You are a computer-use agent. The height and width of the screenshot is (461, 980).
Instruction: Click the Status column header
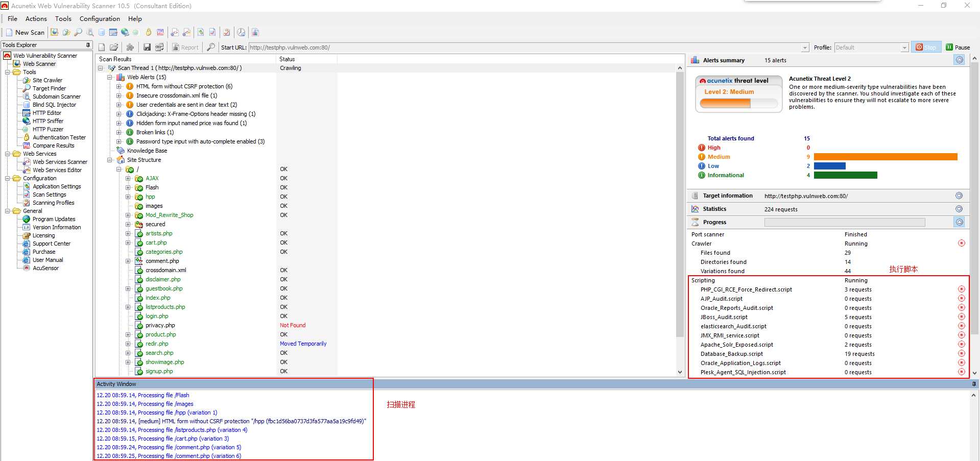[306, 59]
